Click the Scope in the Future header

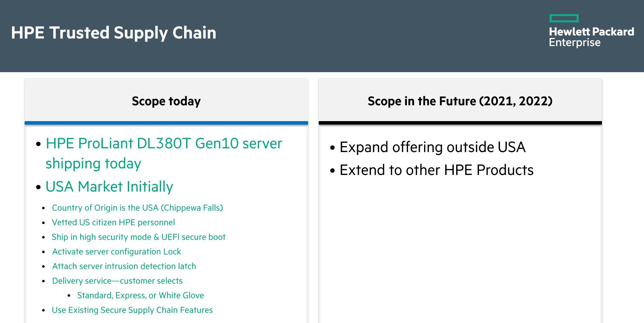460,101
